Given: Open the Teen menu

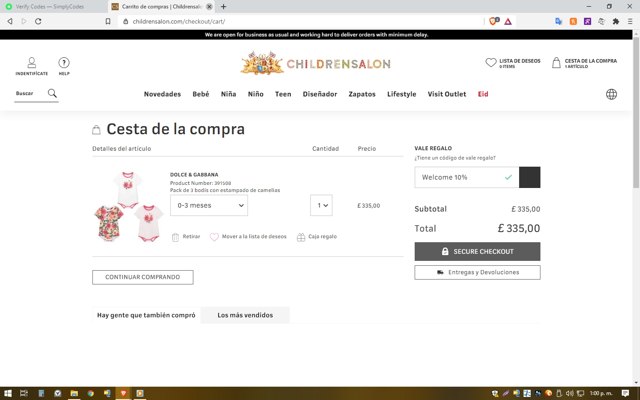Looking at the screenshot, I should pos(283,94).
